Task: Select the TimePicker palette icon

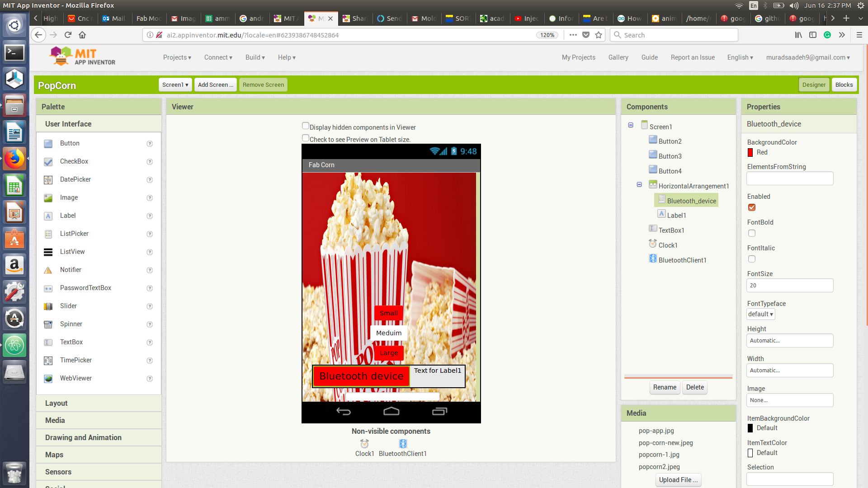Action: click(x=48, y=361)
